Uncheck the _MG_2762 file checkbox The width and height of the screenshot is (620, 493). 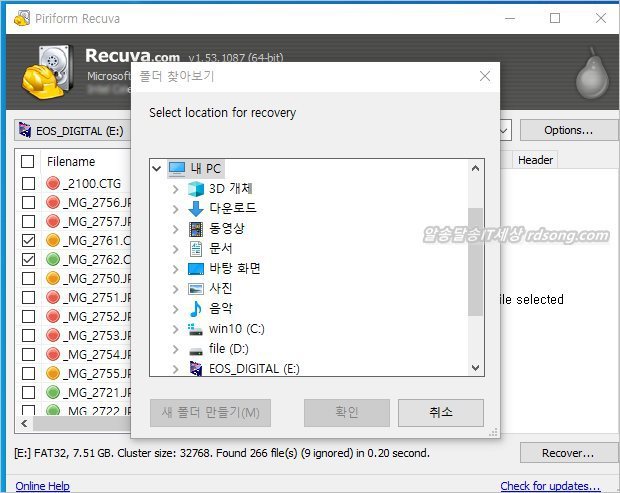(x=28, y=259)
